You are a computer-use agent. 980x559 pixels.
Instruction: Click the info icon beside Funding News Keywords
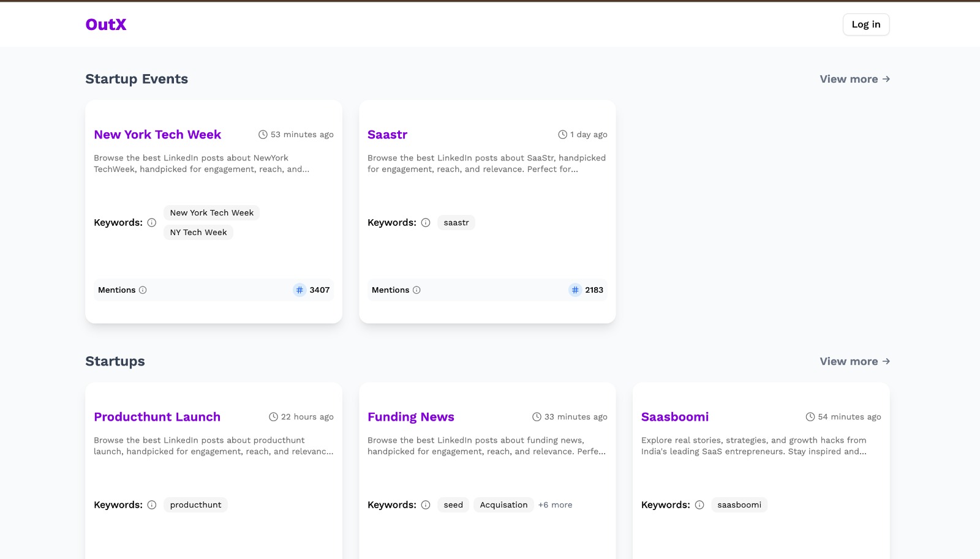tap(426, 505)
